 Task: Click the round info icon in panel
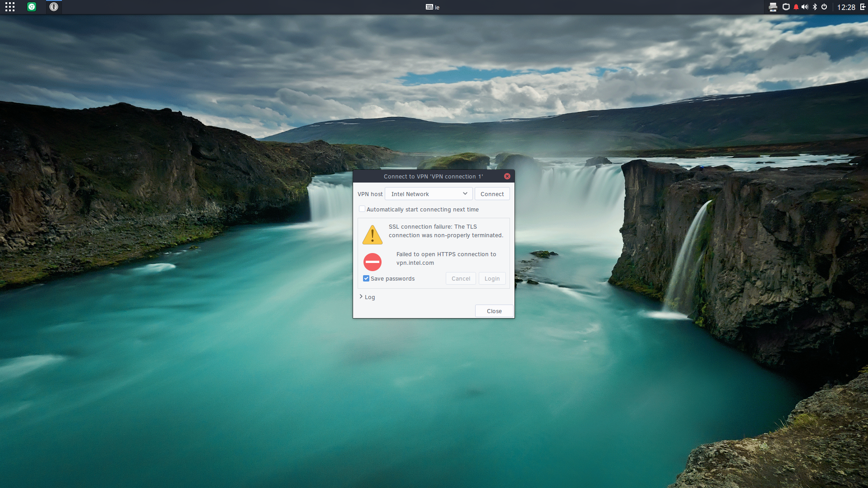[x=54, y=7]
